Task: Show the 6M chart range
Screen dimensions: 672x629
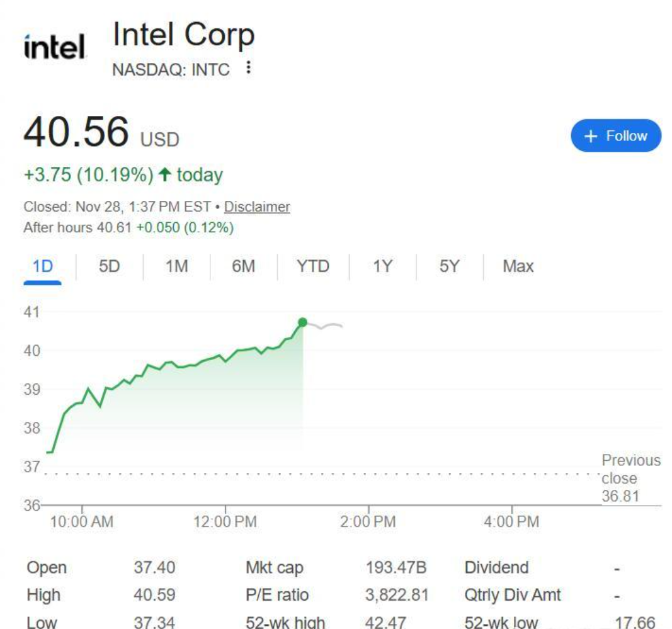Action: coord(243,266)
